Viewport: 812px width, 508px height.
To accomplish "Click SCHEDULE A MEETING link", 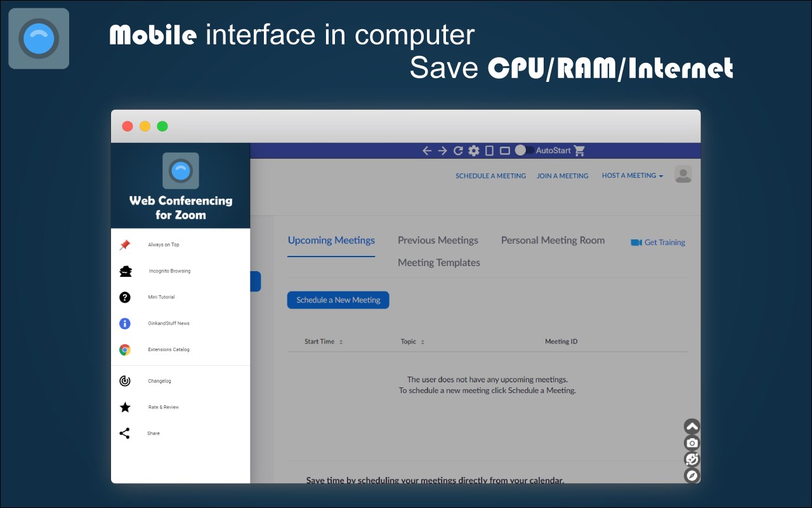I will tap(490, 176).
